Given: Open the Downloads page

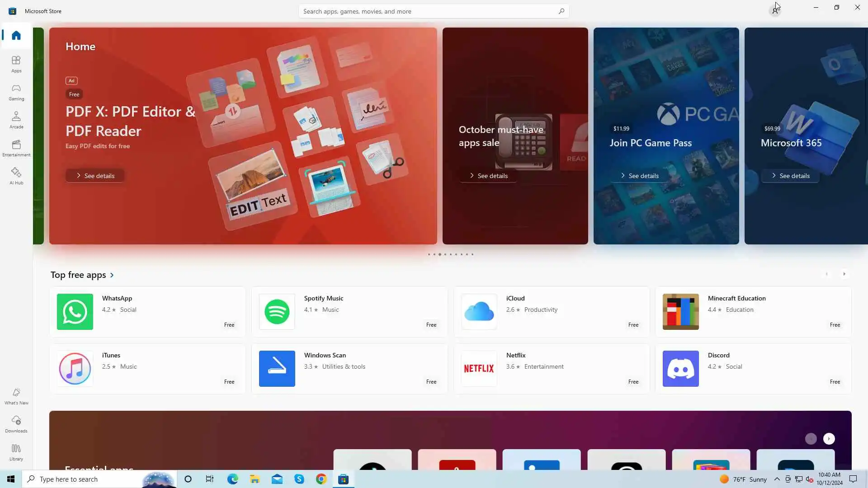Looking at the screenshot, I should click(x=16, y=424).
